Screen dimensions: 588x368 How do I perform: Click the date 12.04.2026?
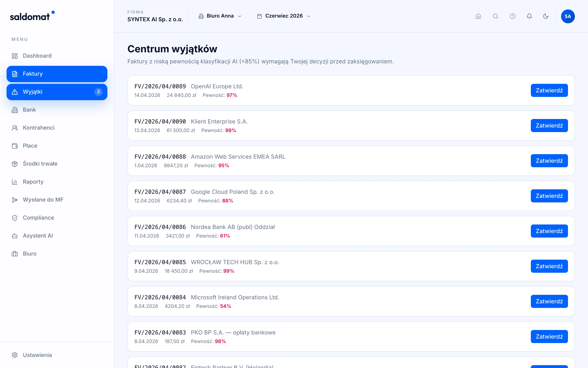coord(147,201)
